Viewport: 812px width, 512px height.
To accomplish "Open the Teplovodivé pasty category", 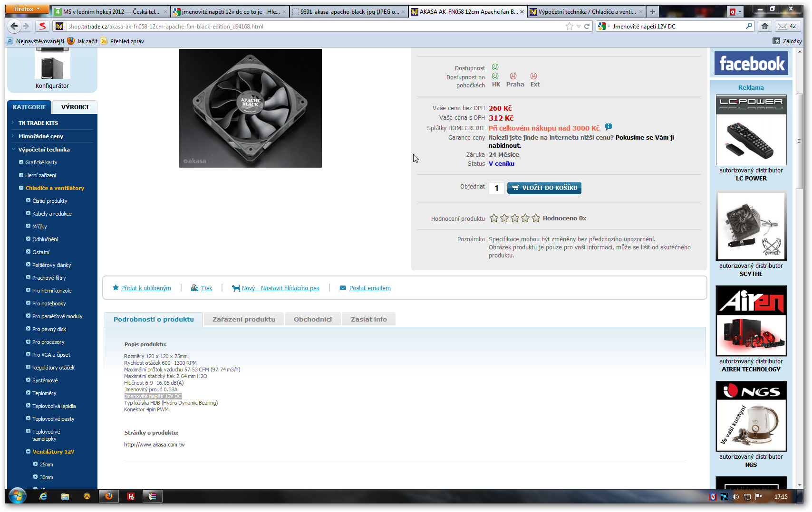I will pos(53,419).
